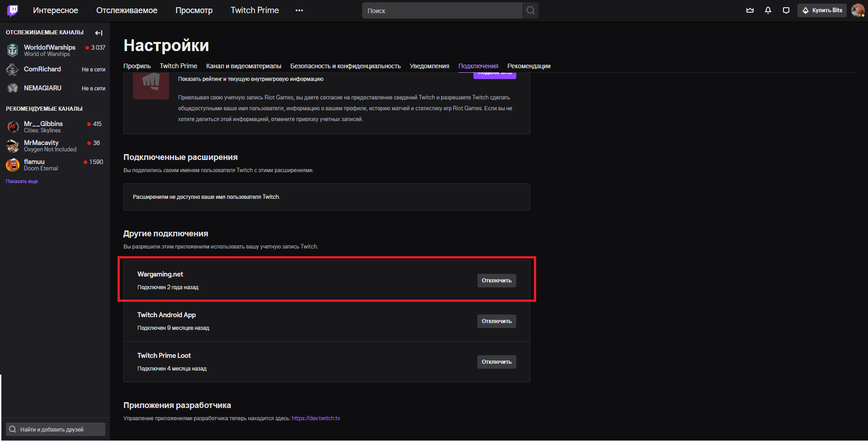Click the Twitch logo home icon

(x=13, y=10)
